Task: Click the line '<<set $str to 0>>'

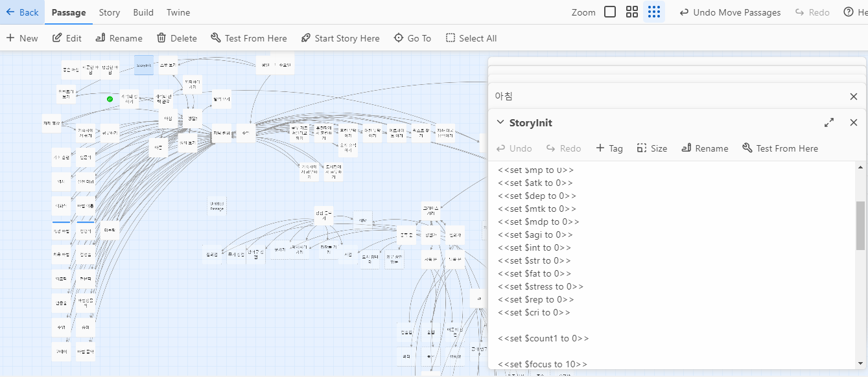Action: tap(535, 260)
